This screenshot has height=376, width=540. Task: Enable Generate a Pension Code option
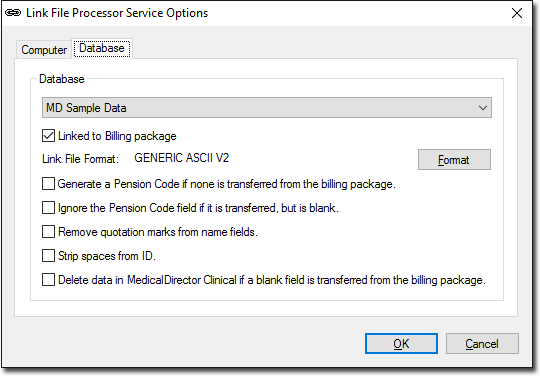(x=48, y=184)
